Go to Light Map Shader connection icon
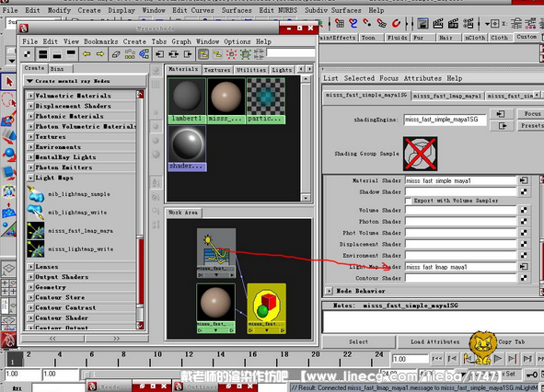This screenshot has height=392, width=544. click(x=524, y=267)
